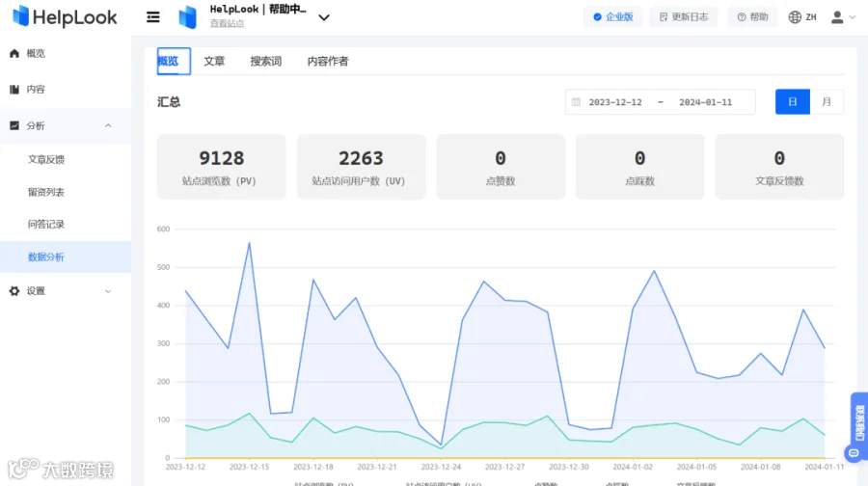Click the 文章反馈数 stat card
The width and height of the screenshot is (868, 486).
point(779,167)
